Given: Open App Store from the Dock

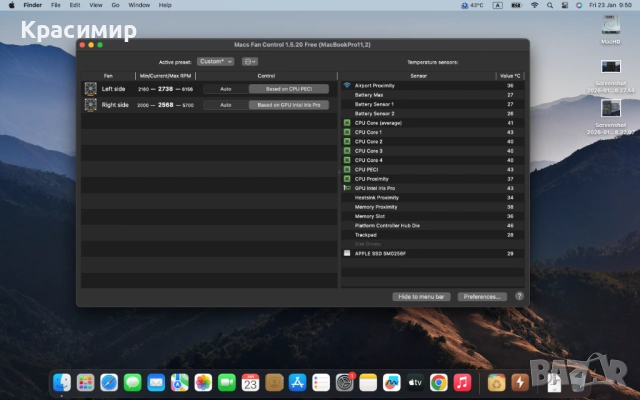Looking at the screenshot, I should (297, 383).
